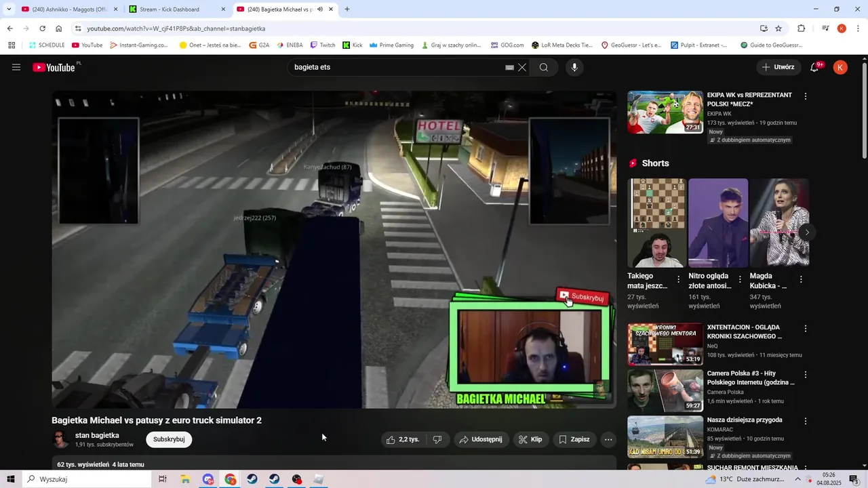Open options for 'Nasza dzisiejsza przygoda' video

tap(806, 421)
